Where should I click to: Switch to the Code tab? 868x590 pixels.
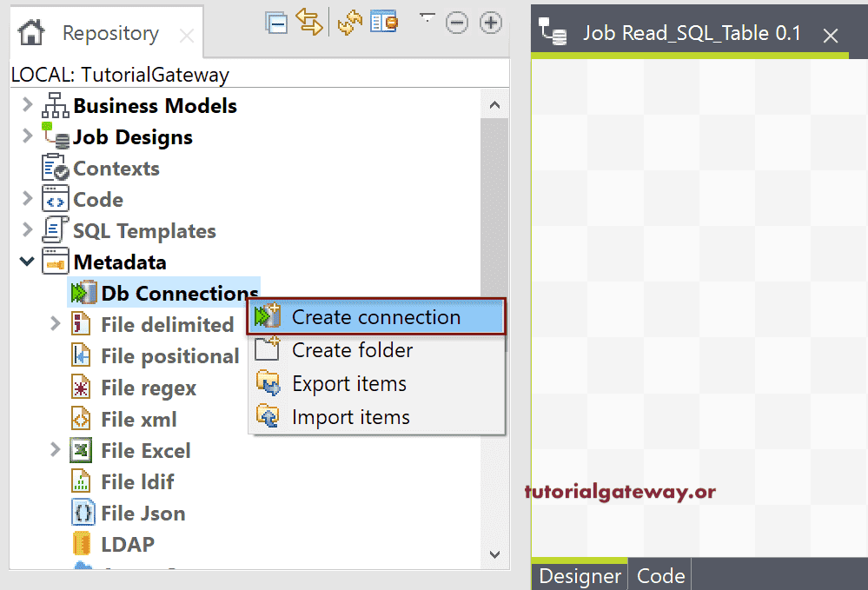point(659,575)
